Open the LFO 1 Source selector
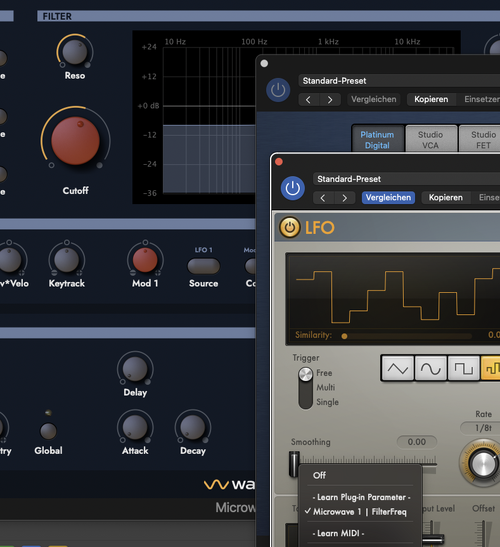500x547 pixels. click(203, 266)
